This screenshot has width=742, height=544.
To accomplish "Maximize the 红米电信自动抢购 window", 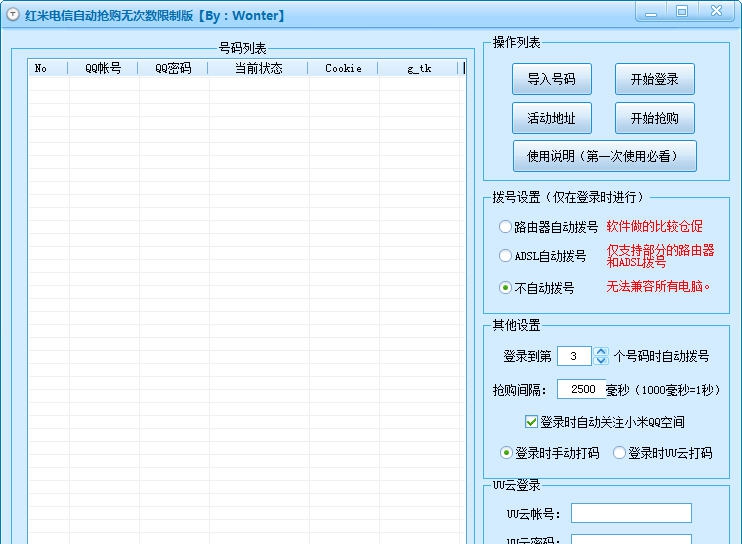I will [682, 11].
